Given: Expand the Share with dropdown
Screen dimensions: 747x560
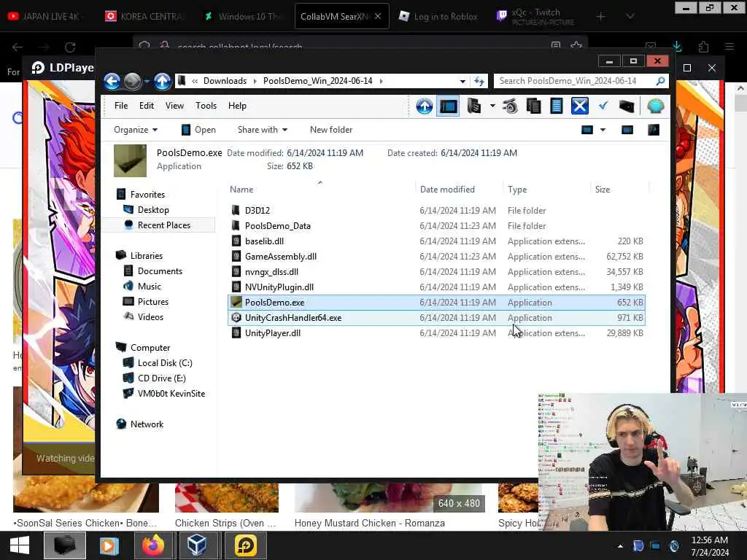Looking at the screenshot, I should [x=263, y=130].
